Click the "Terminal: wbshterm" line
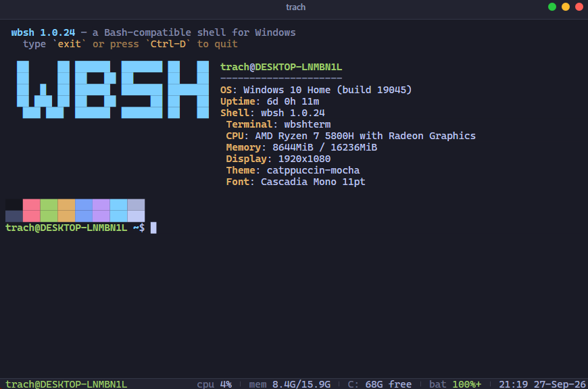Image resolution: width=588 pixels, height=389 pixels. (x=278, y=124)
